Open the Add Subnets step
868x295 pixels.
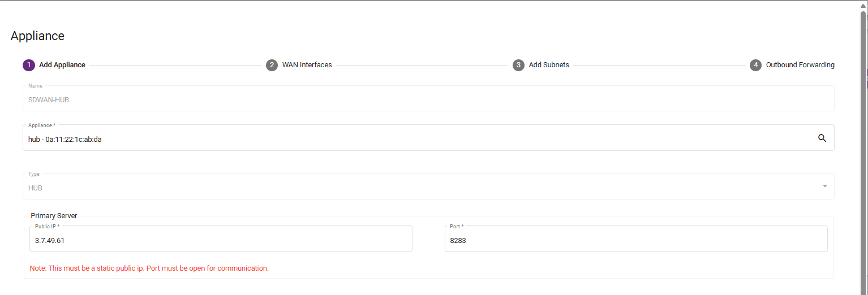click(x=549, y=65)
